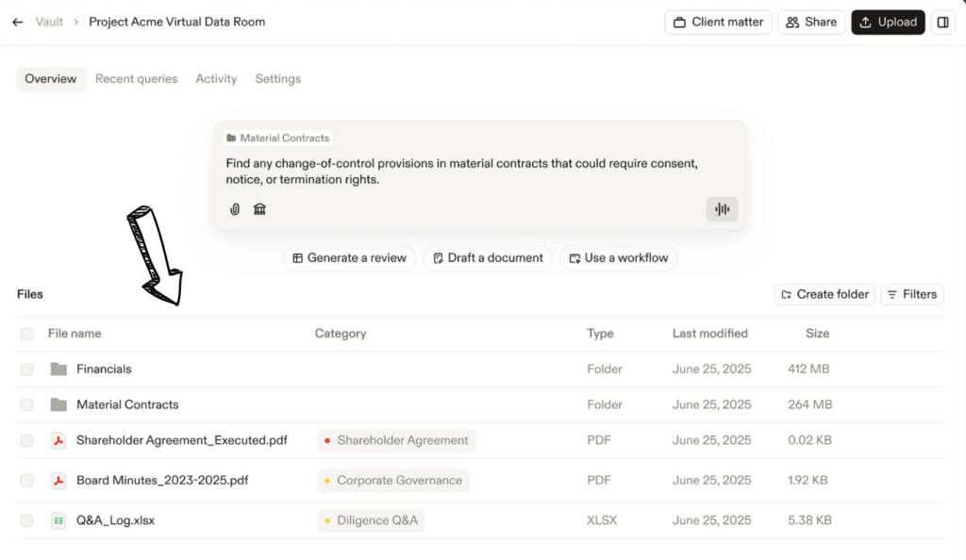Open the Financials folder icon
Screen dimensions: 966x560
tap(58, 370)
